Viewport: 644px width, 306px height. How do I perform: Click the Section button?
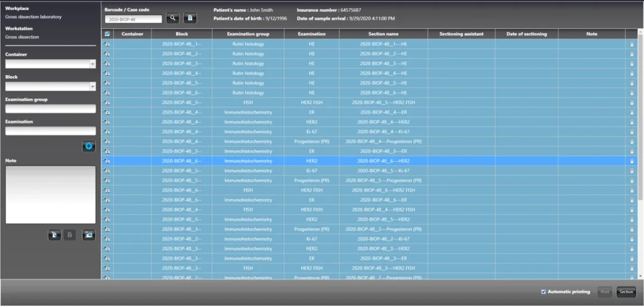point(626,292)
